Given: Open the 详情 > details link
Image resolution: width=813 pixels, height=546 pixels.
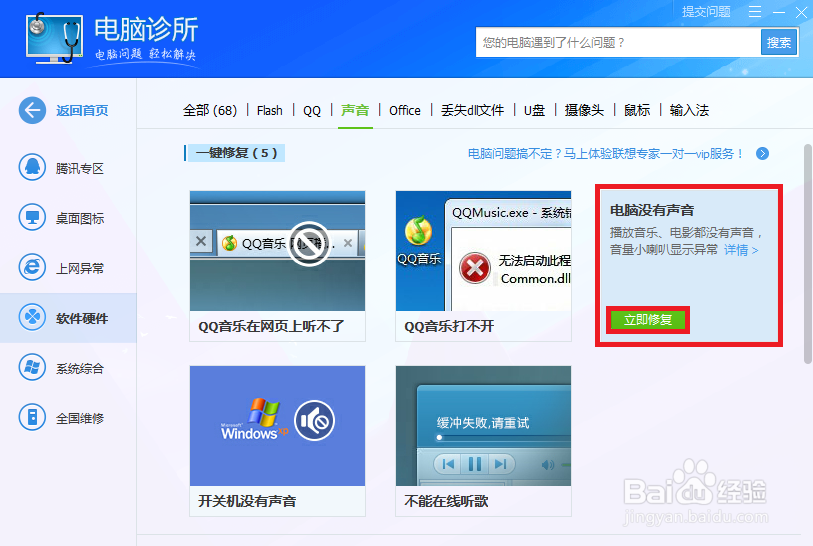Looking at the screenshot, I should (741, 250).
